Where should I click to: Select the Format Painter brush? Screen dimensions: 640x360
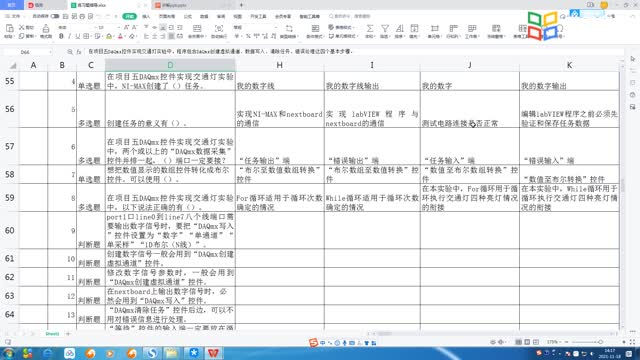(x=46, y=29)
